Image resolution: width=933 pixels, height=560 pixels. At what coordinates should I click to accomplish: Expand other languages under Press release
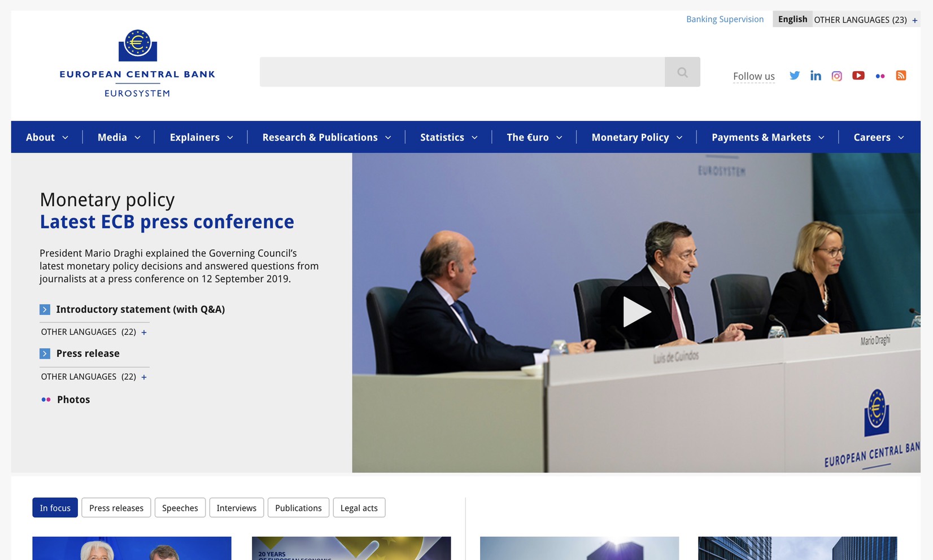point(94,377)
